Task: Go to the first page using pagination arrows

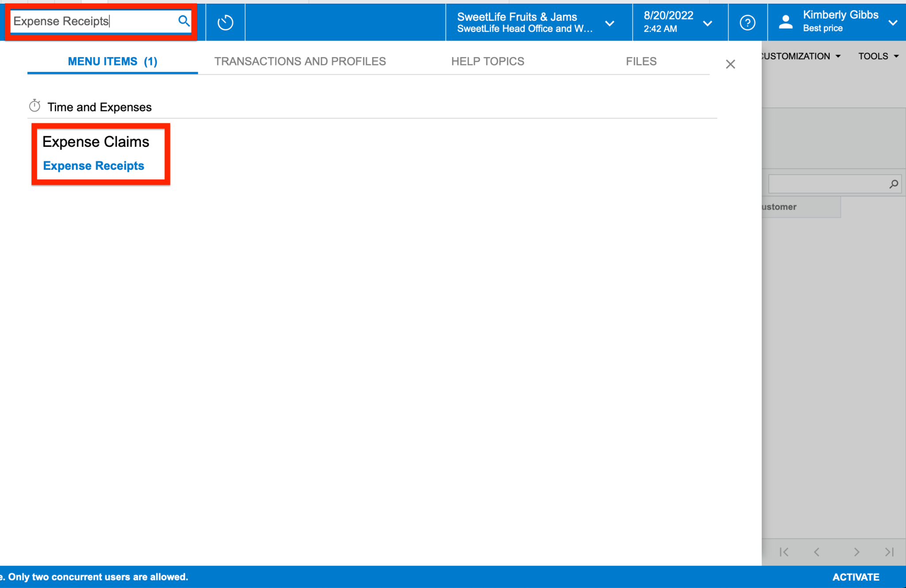Action: [x=785, y=552]
